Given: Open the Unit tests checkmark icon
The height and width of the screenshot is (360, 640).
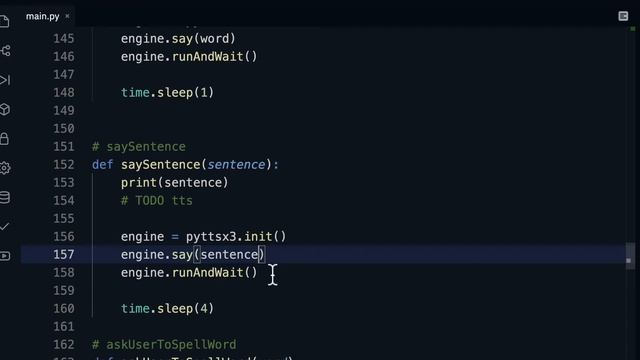Looking at the screenshot, I should tap(4, 226).
